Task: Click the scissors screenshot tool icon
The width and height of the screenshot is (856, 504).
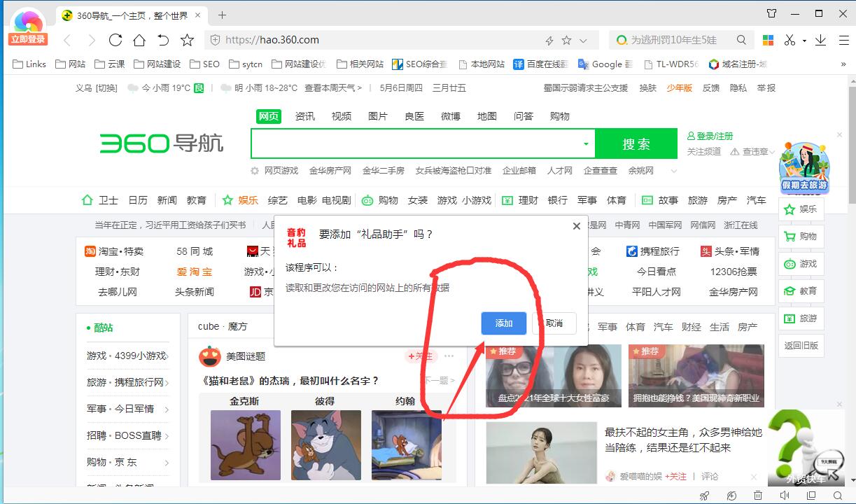Action: click(x=790, y=40)
